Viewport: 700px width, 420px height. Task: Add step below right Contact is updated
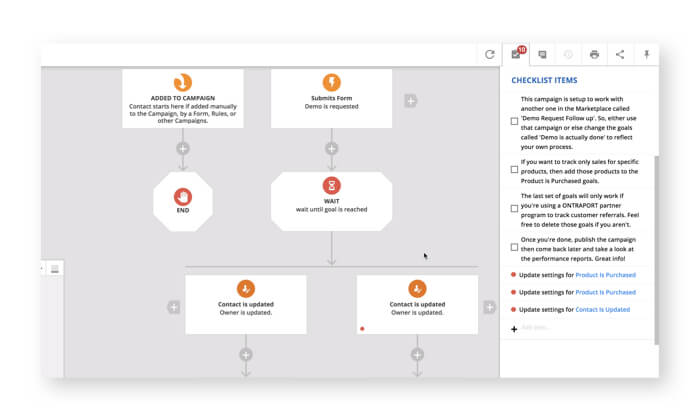tap(417, 355)
